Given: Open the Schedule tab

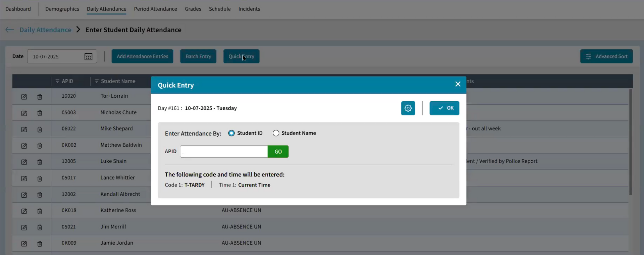Looking at the screenshot, I should point(220,9).
